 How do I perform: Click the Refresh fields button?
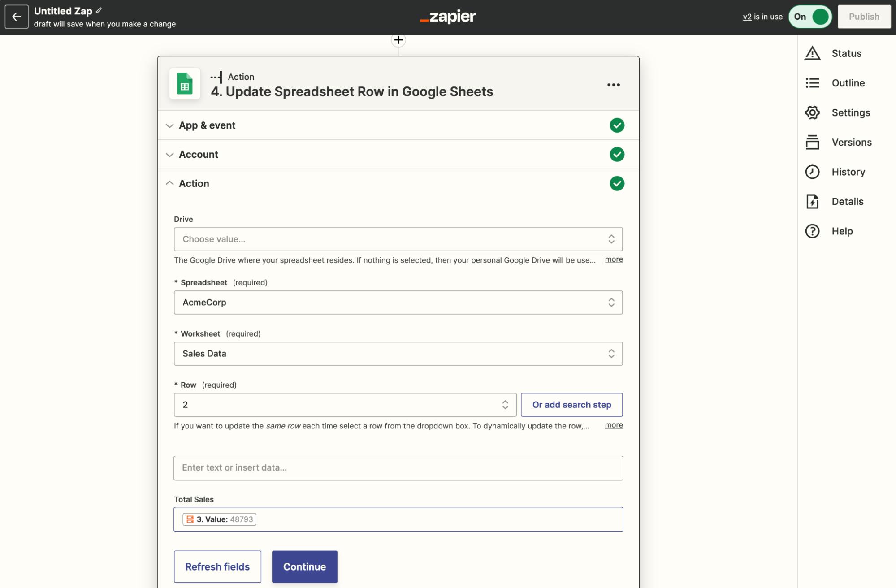coord(217,566)
